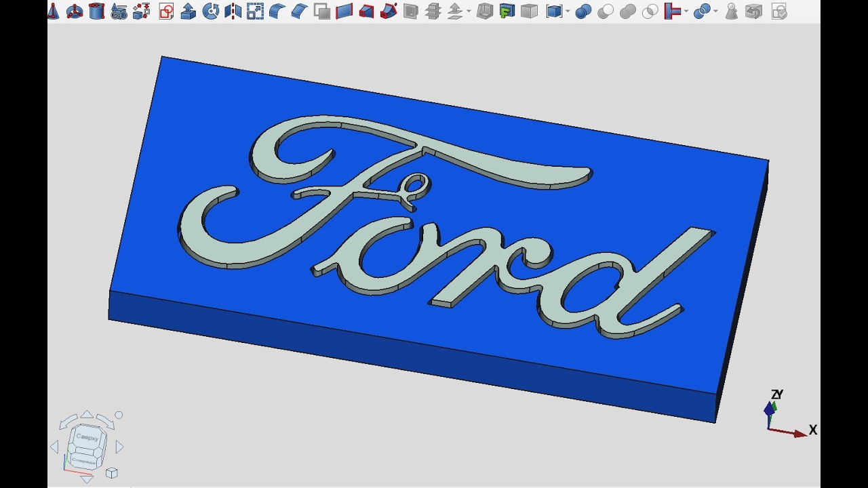Run the Check geometry tool
The height and width of the screenshot is (488, 868).
731,12
